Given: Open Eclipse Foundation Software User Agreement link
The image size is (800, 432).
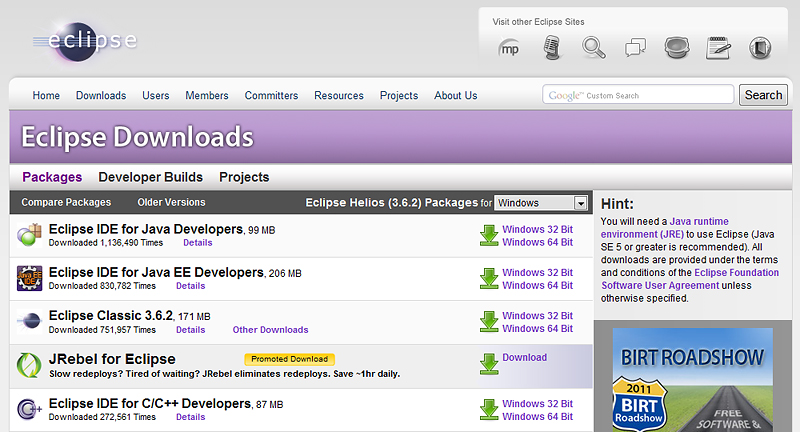Looking at the screenshot, I should (690, 279).
